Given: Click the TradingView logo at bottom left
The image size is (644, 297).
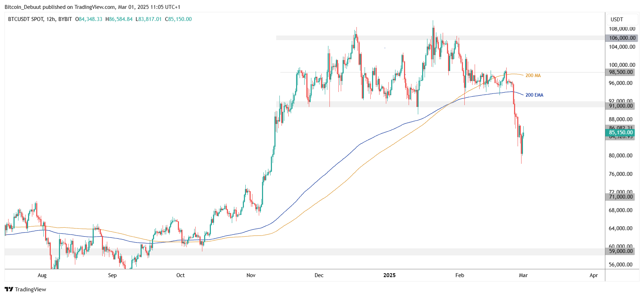Looking at the screenshot, I should pyautogui.click(x=25, y=289).
